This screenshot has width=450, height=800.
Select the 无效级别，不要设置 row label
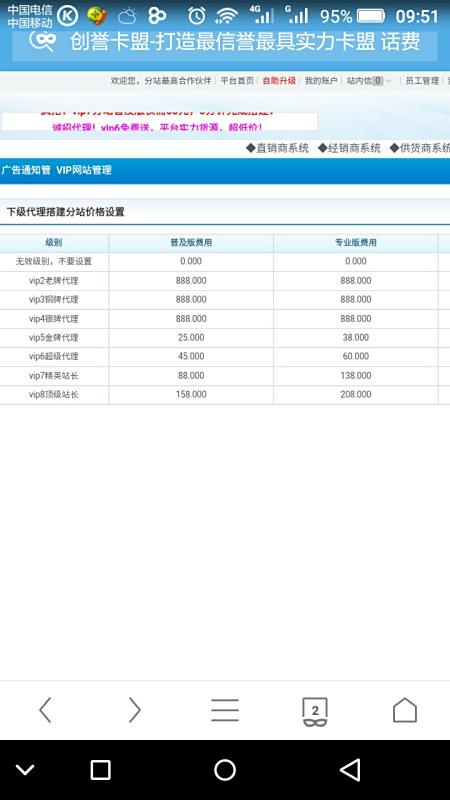point(54,261)
